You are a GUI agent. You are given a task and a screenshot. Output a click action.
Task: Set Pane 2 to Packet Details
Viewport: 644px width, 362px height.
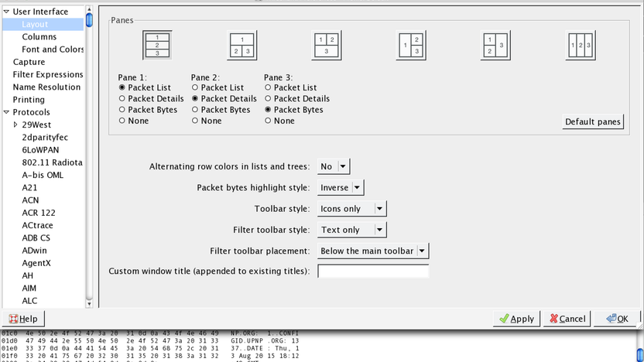[x=224, y=98]
